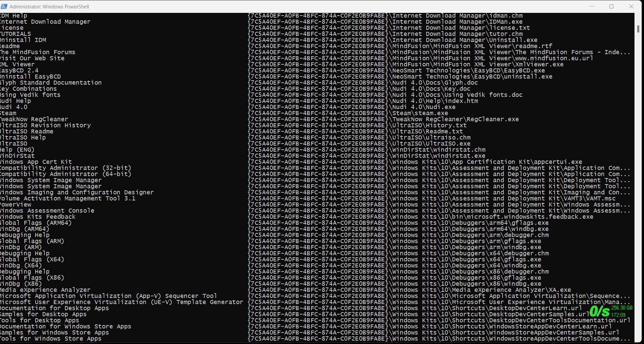Viewport: 644px width, 344px height.
Task: Click the 'Uninstall EasyBCD' entry
Action: pos(30,77)
